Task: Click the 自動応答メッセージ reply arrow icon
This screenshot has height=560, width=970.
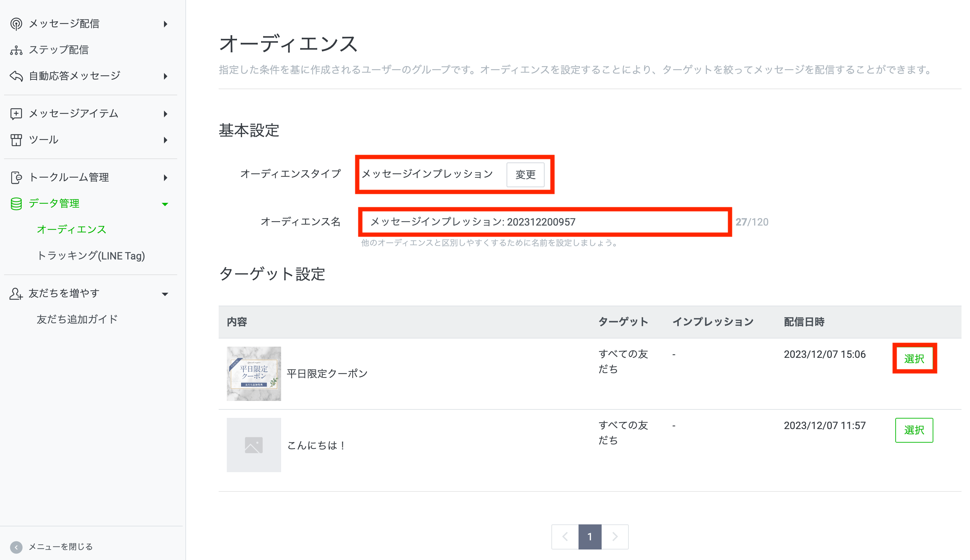Action: coord(16,76)
